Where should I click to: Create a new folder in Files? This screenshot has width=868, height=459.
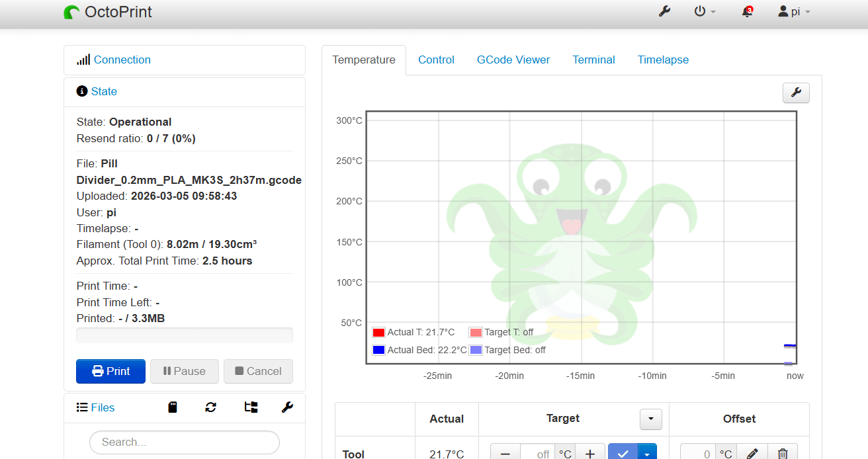tap(250, 407)
